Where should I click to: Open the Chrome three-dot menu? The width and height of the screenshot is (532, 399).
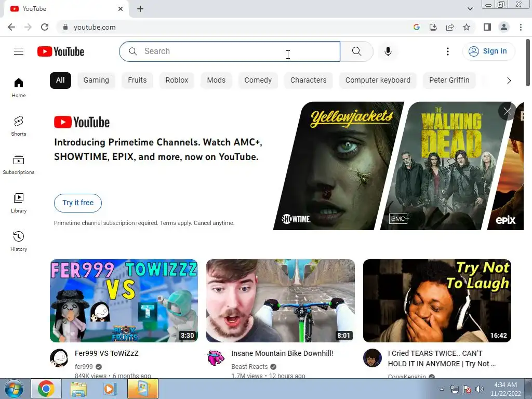[521, 27]
